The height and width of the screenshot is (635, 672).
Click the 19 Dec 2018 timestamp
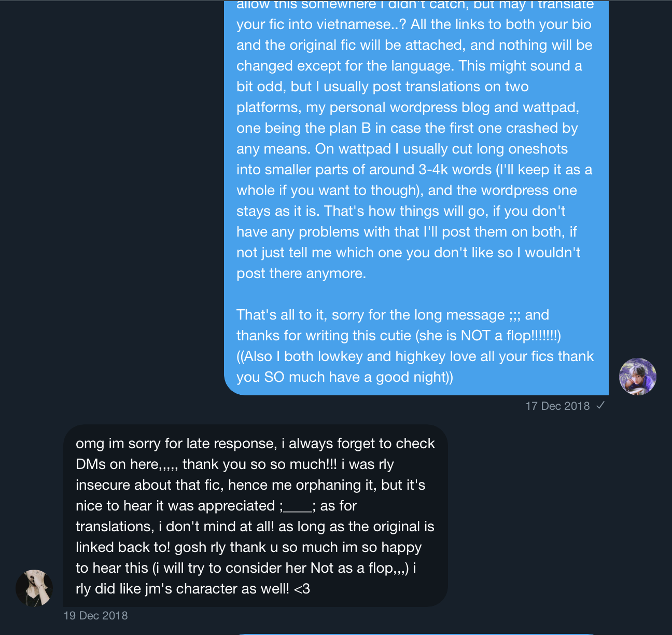click(95, 615)
